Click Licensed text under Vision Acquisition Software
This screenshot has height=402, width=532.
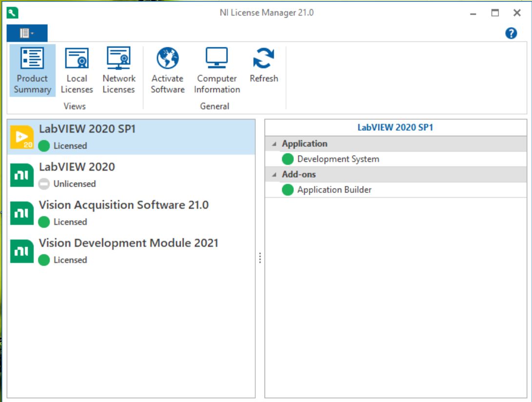coord(70,222)
